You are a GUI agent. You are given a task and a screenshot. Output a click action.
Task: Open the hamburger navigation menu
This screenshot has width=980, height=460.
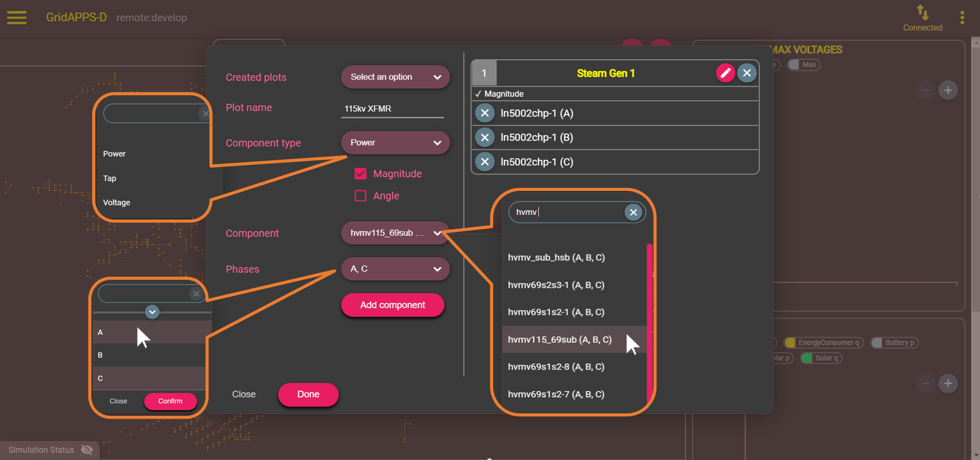pyautogui.click(x=17, y=17)
